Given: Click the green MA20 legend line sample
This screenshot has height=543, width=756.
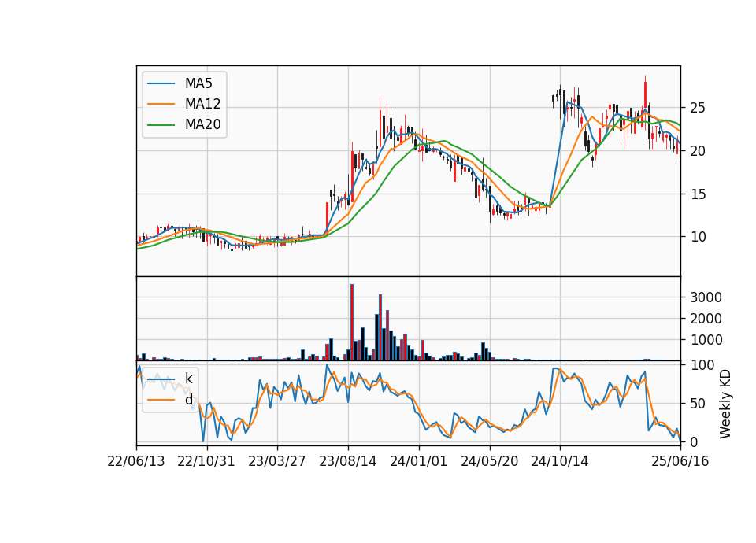Looking at the screenshot, I should [161, 124].
